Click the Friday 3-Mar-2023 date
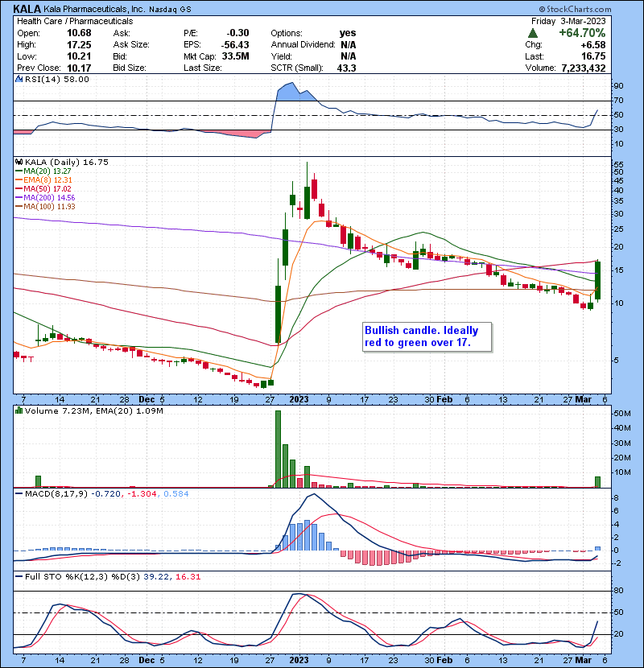 568,21
